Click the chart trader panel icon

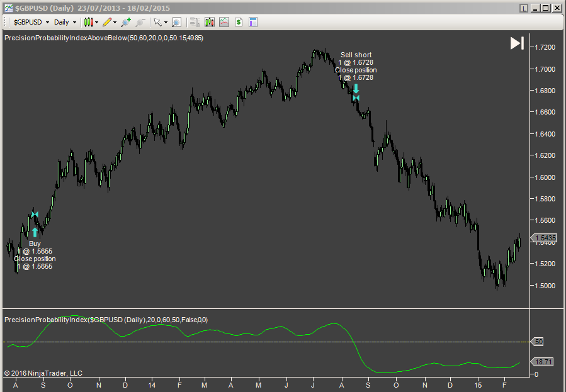[195, 23]
